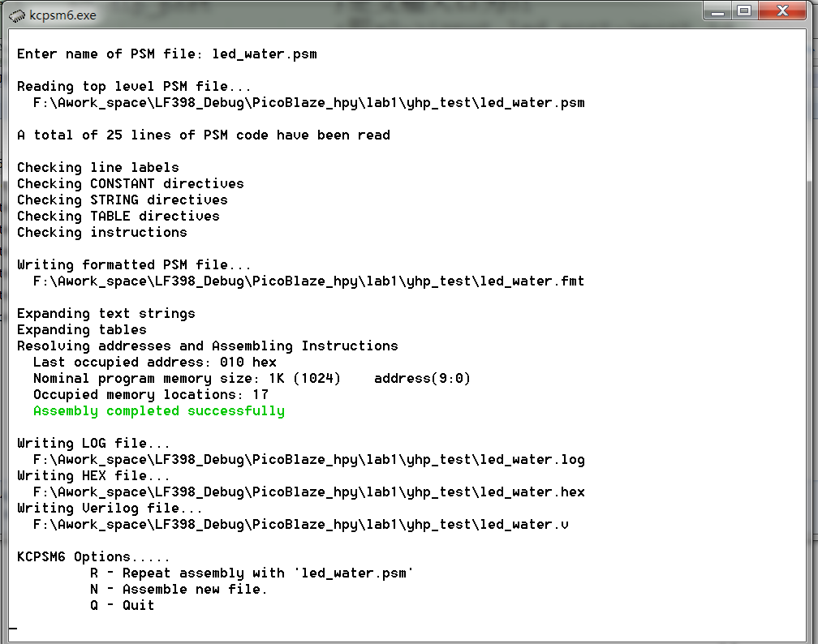The height and width of the screenshot is (644, 818).
Task: Click the led_water.psm file path line
Action: [x=309, y=103]
